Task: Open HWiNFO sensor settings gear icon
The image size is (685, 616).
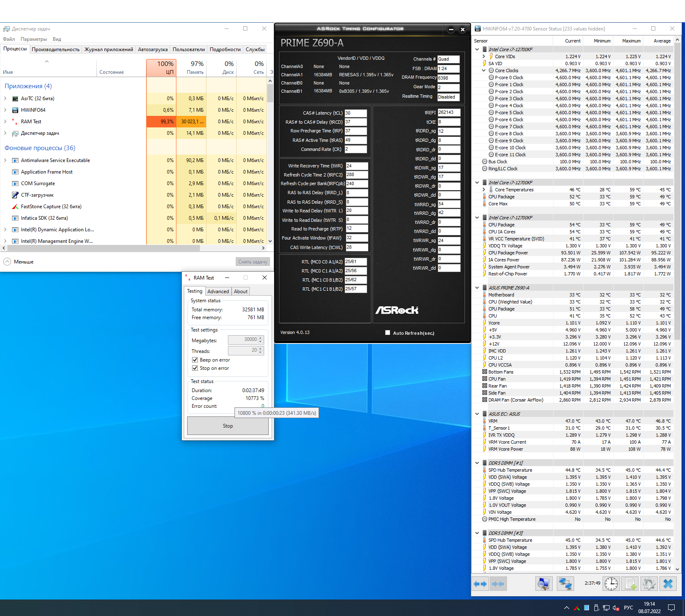Action: click(649, 583)
